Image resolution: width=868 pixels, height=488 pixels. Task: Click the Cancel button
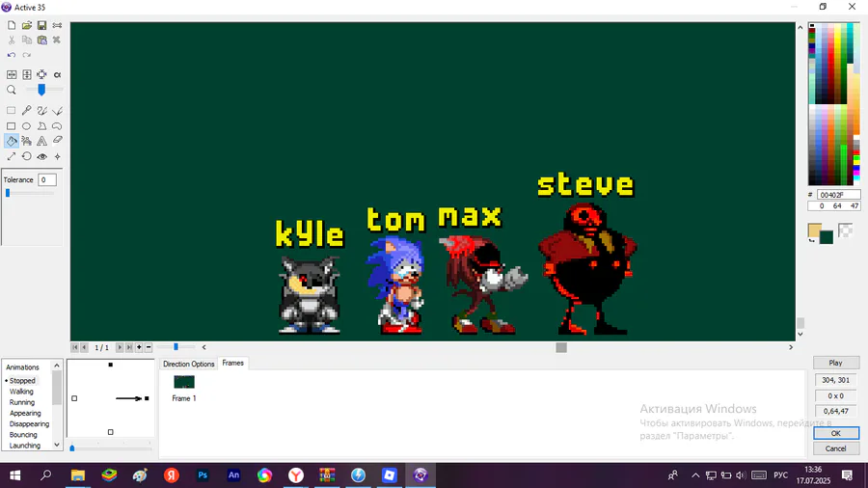pos(836,448)
